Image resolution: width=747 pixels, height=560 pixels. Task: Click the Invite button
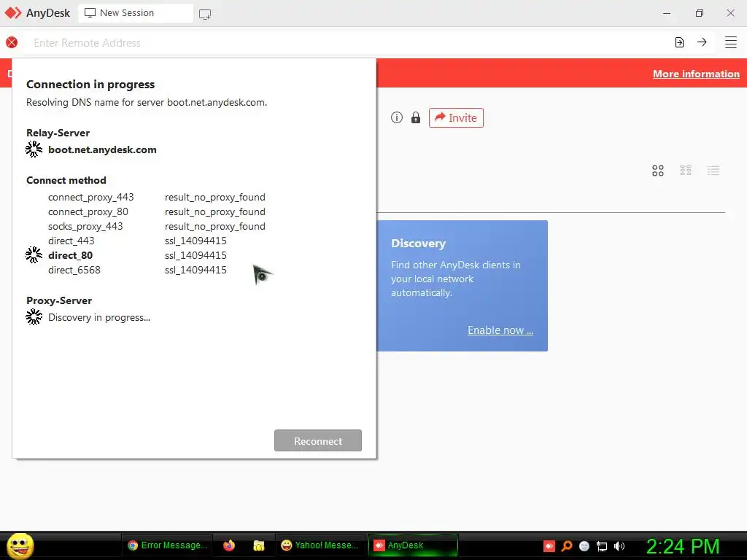456,117
